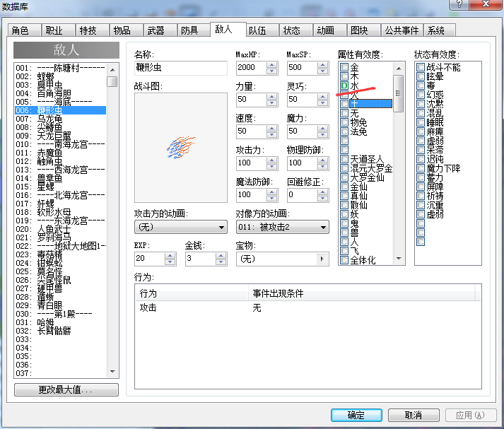504x429 pixels.
Task: Select enemy 007: 乌龙龟
Action: pyautogui.click(x=60, y=119)
